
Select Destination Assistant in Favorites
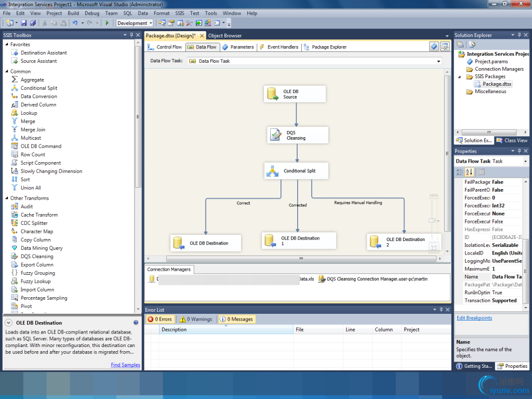pyautogui.click(x=44, y=52)
